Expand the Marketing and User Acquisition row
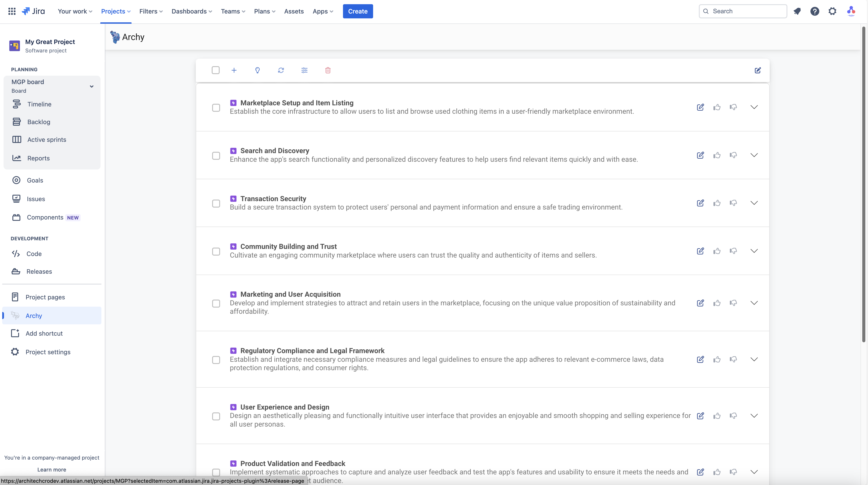Viewport: 868px width, 485px height. (x=754, y=303)
